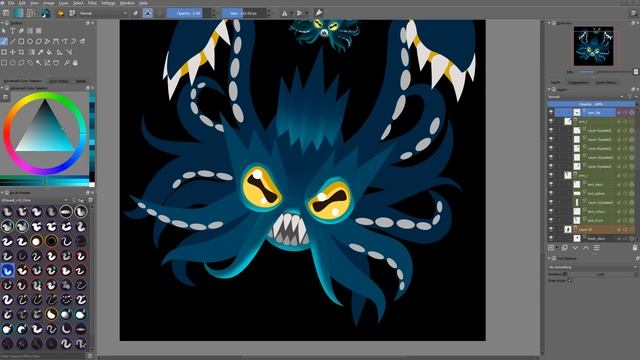Open the Filter menu

[92, 3]
